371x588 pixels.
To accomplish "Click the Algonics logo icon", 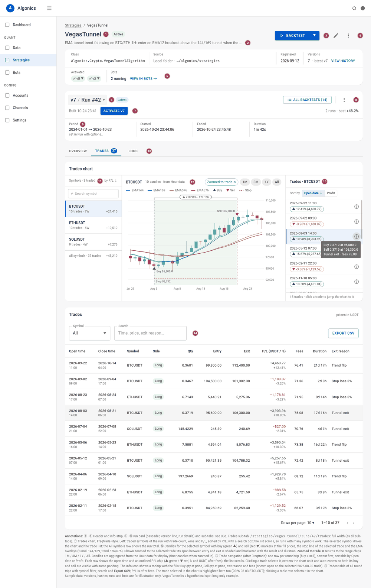I will coord(10,8).
